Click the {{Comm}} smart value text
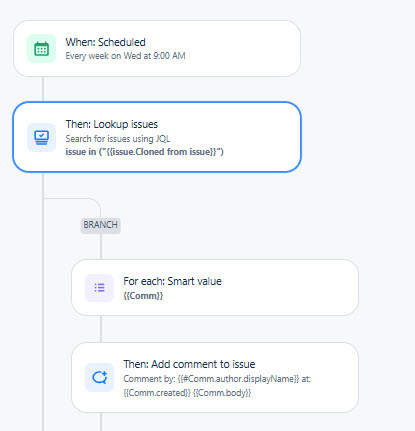The image size is (415, 431). (143, 296)
